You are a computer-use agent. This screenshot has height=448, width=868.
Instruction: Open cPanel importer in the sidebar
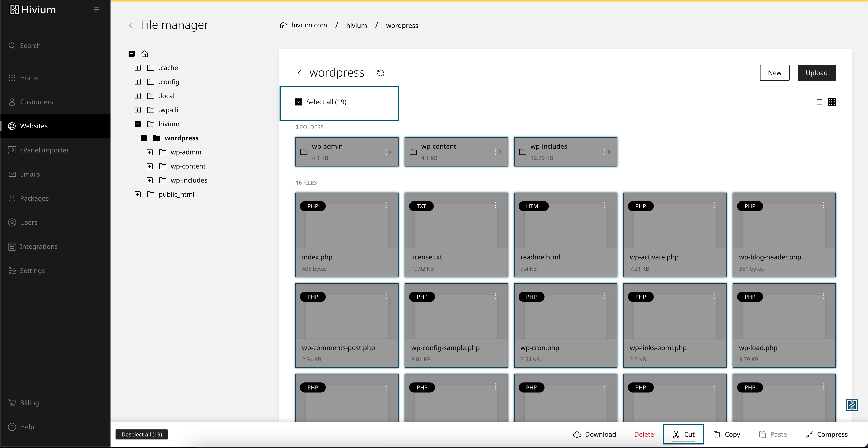[55, 150]
